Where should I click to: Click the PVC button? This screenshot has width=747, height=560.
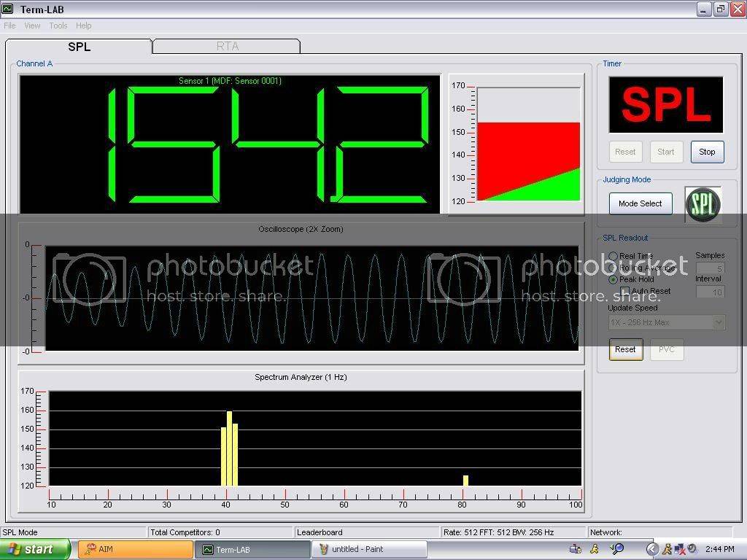coord(667,349)
